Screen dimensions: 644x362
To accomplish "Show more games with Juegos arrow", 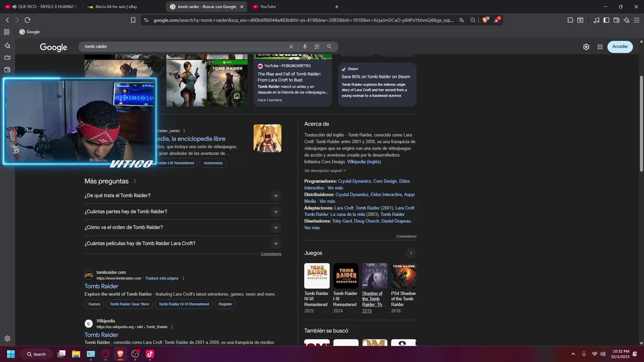I will (x=411, y=253).
